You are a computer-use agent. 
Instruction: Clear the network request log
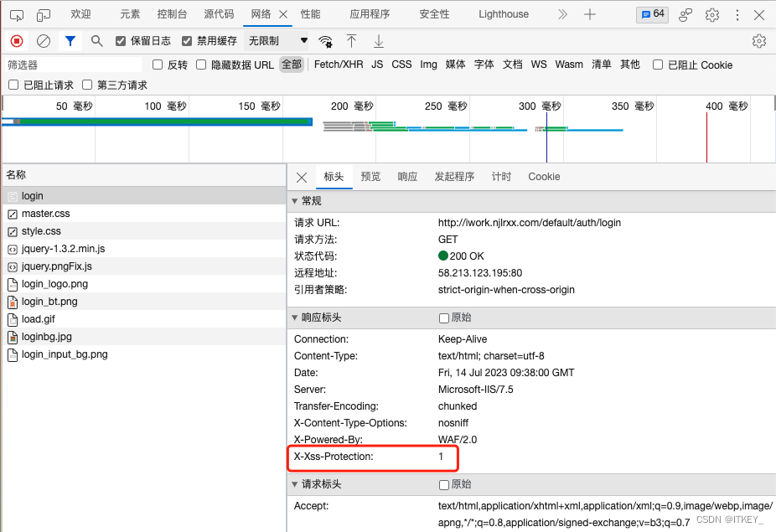(x=44, y=40)
